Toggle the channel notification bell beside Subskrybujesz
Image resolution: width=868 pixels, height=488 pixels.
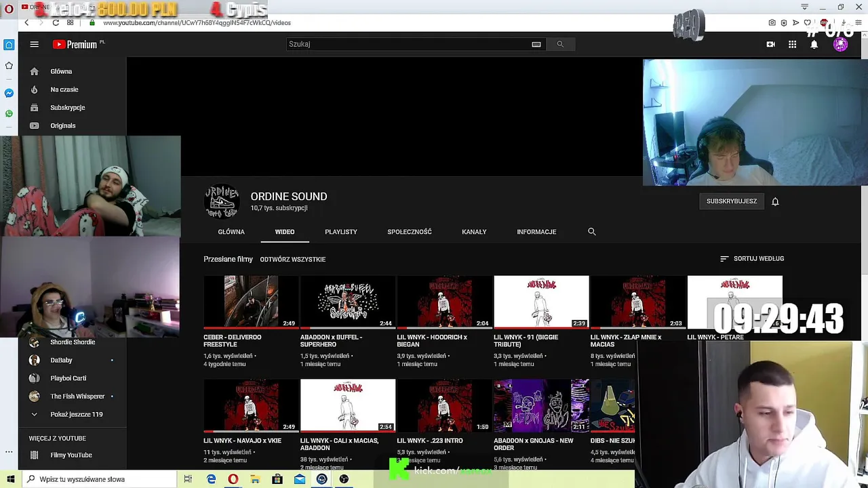pyautogui.click(x=775, y=201)
